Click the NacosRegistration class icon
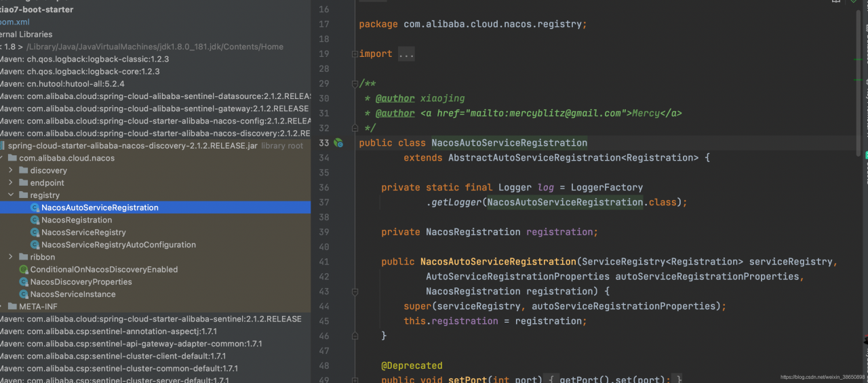The image size is (868, 383). click(x=35, y=220)
